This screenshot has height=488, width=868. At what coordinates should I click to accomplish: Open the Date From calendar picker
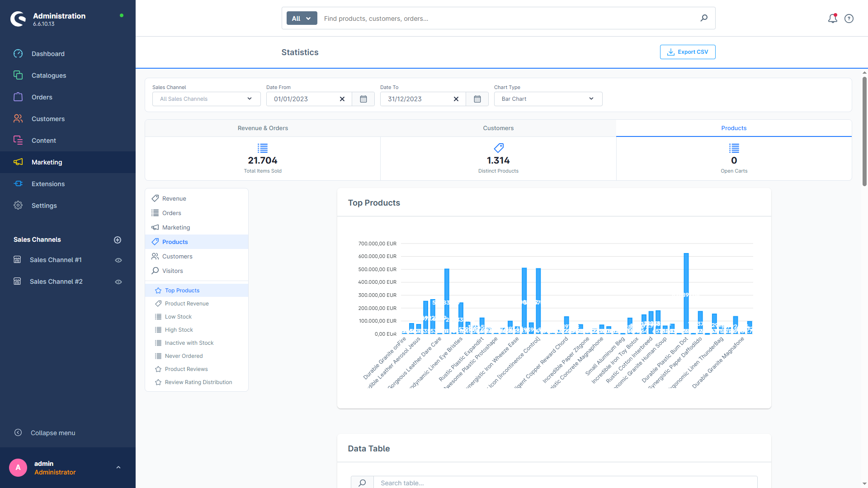363,99
